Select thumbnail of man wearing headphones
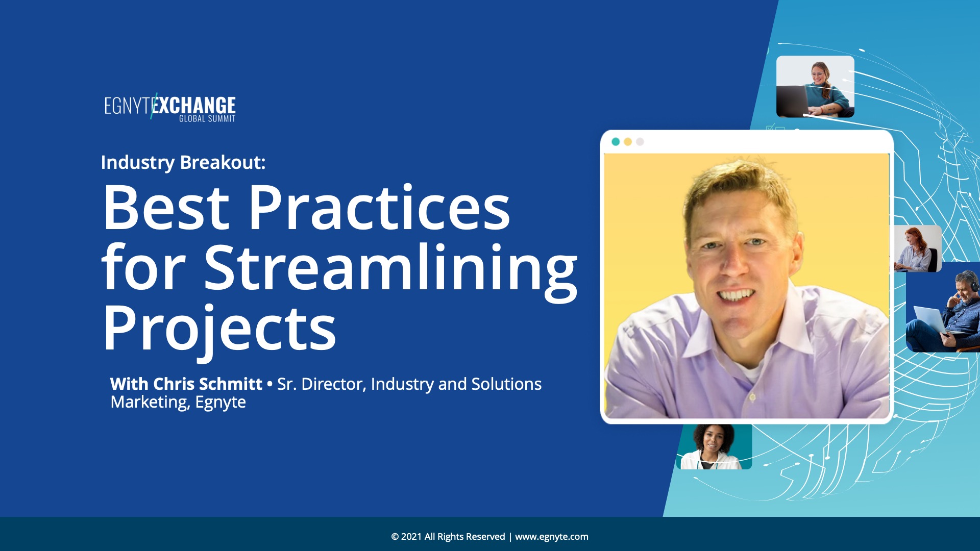This screenshot has width=980, height=551. 944,307
